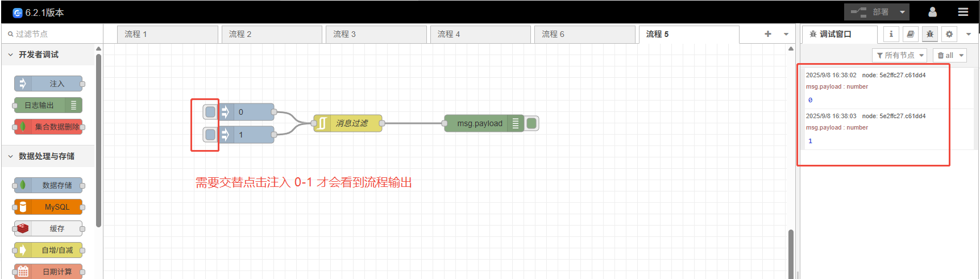Trigger the inject button for node 0
Screen dimensions: 980x279
click(x=210, y=112)
